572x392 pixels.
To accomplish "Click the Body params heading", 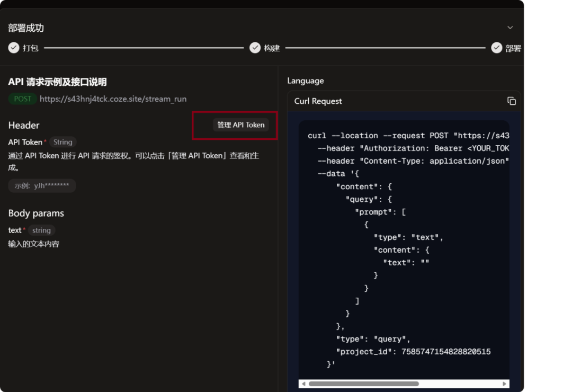I will coord(36,213).
